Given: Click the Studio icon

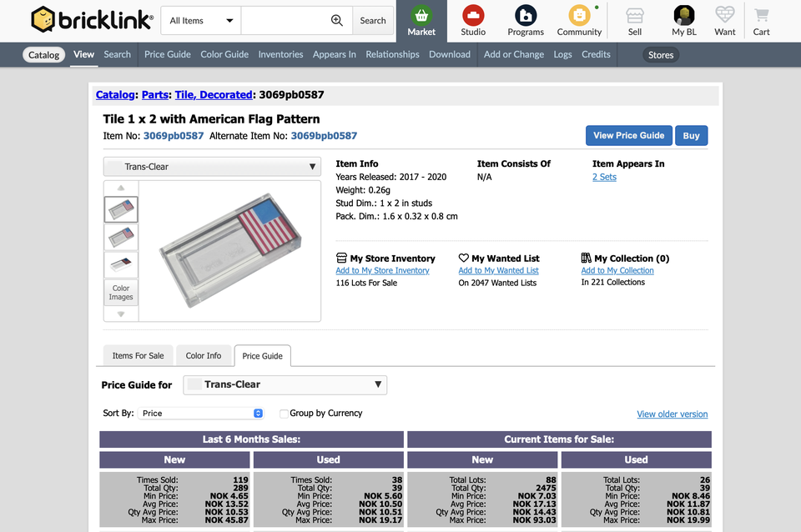Looking at the screenshot, I should (x=473, y=15).
